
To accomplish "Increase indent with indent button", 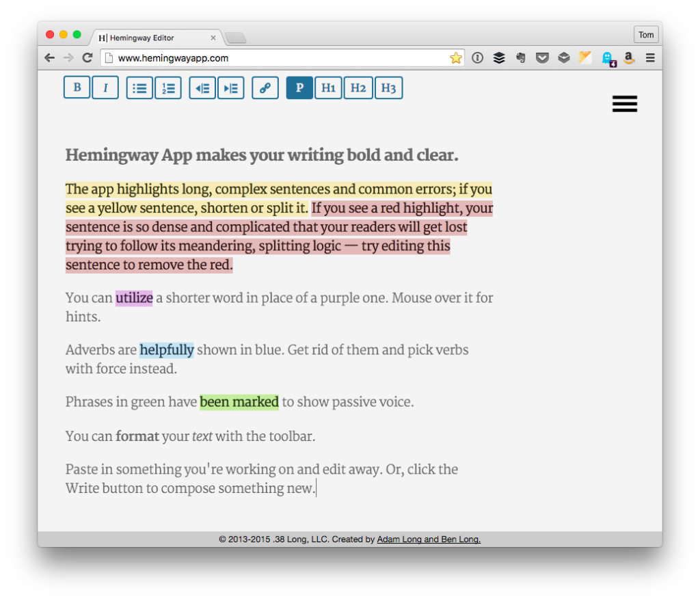I will pyautogui.click(x=231, y=88).
